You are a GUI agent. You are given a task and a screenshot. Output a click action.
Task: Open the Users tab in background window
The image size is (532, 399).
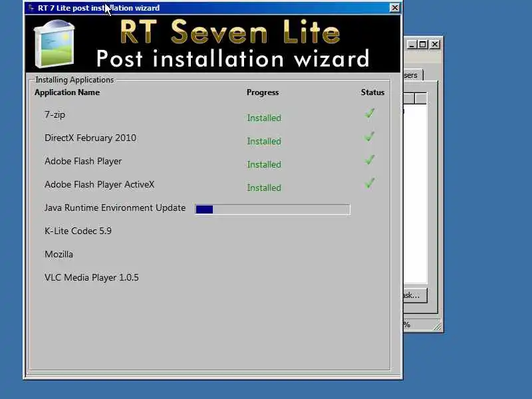coord(413,75)
